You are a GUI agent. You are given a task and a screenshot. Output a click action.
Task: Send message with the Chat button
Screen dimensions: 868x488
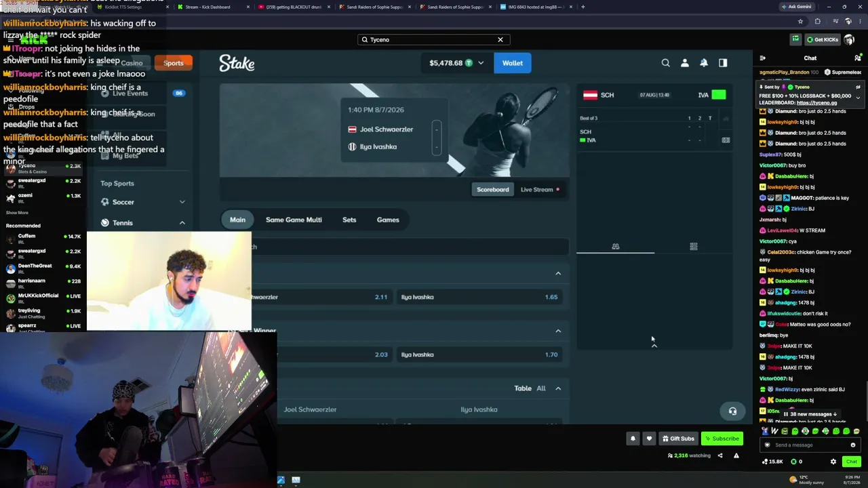tap(851, 462)
